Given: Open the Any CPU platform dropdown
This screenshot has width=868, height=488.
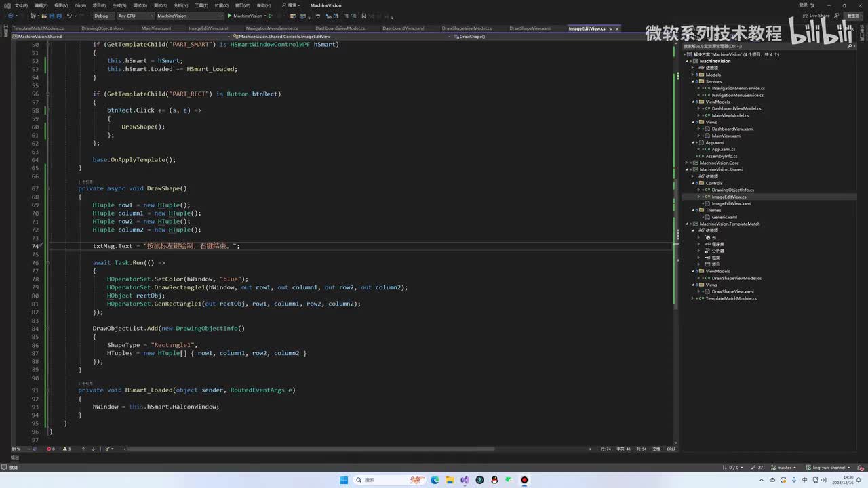Looking at the screenshot, I should coord(135,16).
